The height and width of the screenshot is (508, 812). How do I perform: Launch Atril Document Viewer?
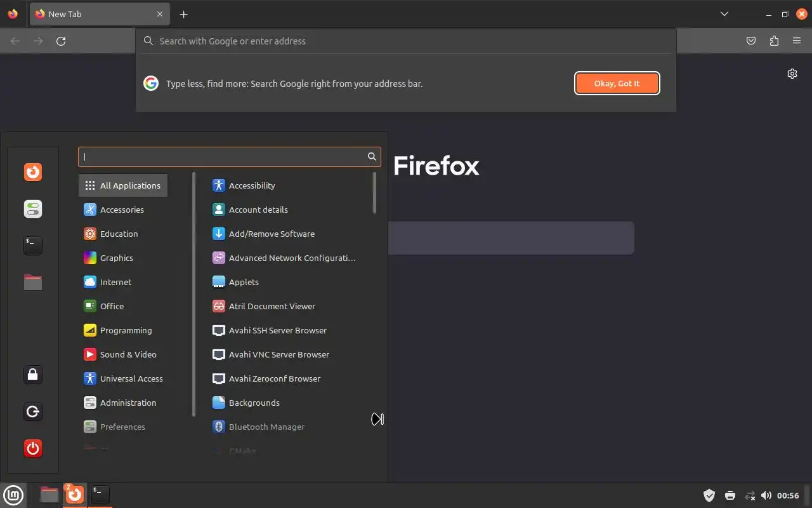click(264, 306)
